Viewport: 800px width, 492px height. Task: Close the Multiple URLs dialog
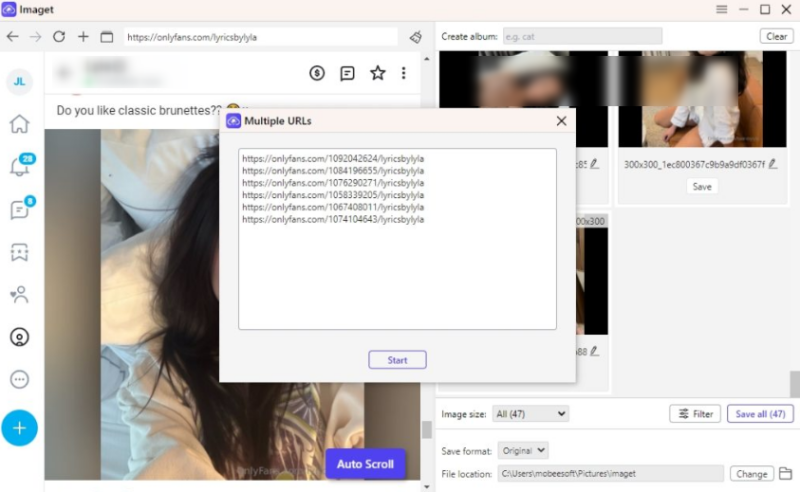[561, 121]
